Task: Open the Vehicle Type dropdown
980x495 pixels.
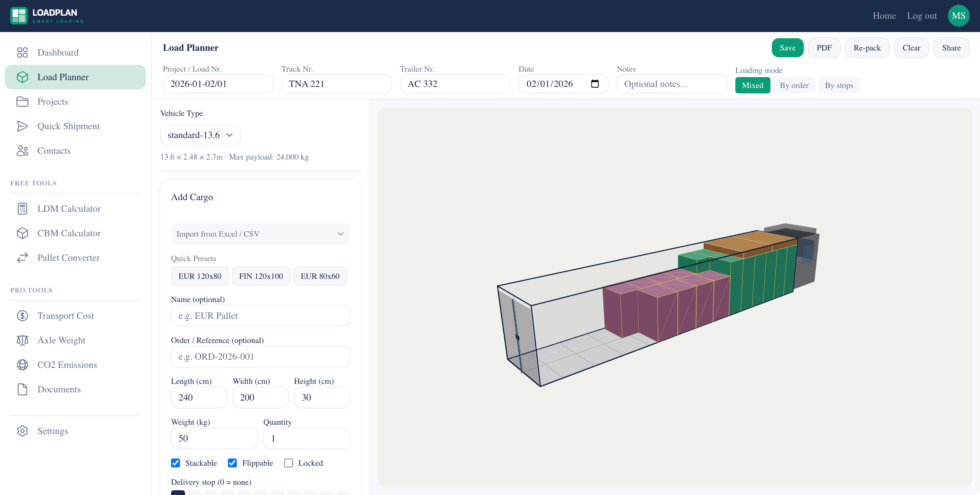Action: pyautogui.click(x=200, y=135)
